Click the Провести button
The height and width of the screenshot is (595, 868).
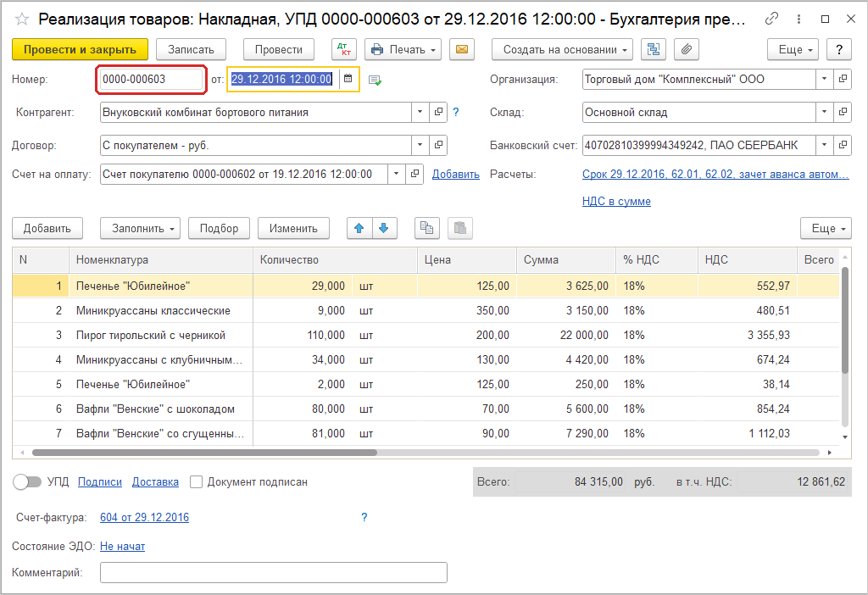[278, 49]
